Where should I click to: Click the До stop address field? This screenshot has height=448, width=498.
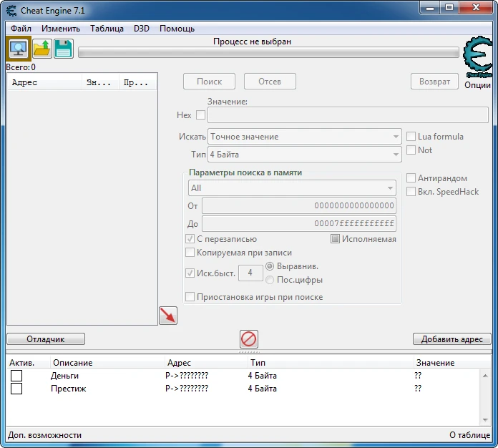pos(299,223)
